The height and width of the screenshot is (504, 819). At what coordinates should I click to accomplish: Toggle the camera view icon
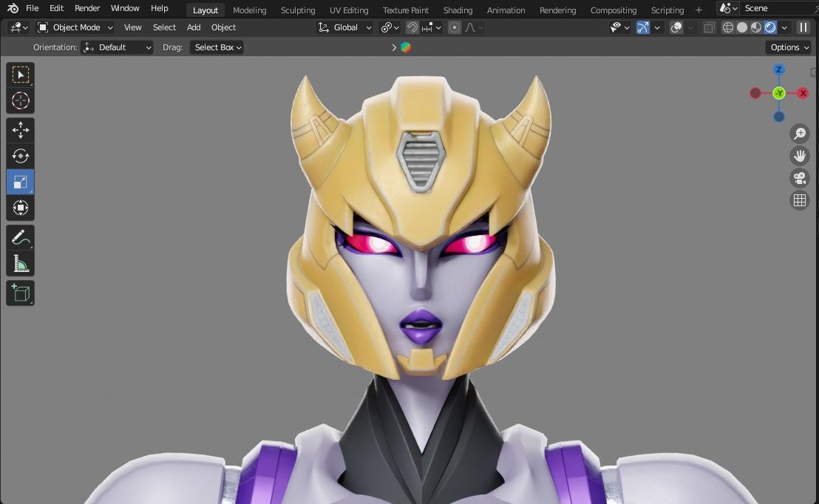tap(799, 178)
